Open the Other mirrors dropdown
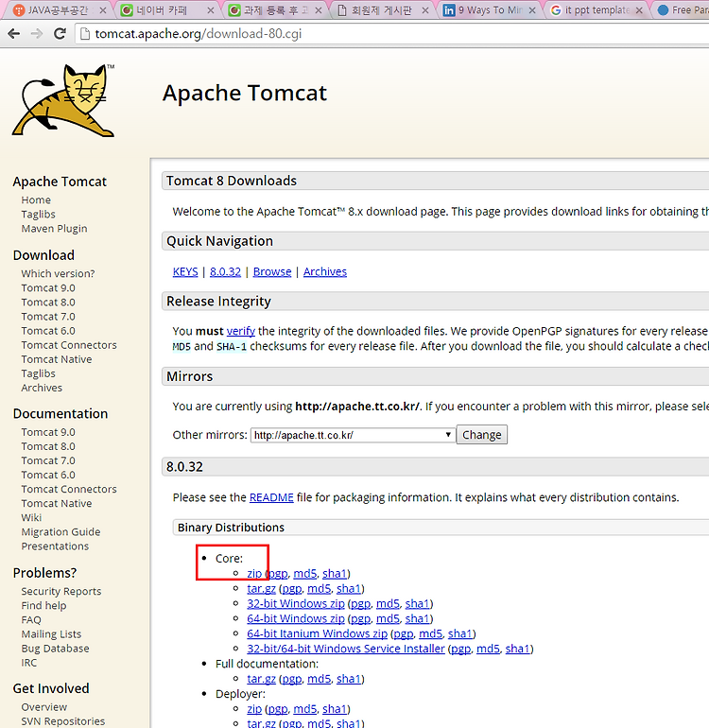 [x=353, y=435]
